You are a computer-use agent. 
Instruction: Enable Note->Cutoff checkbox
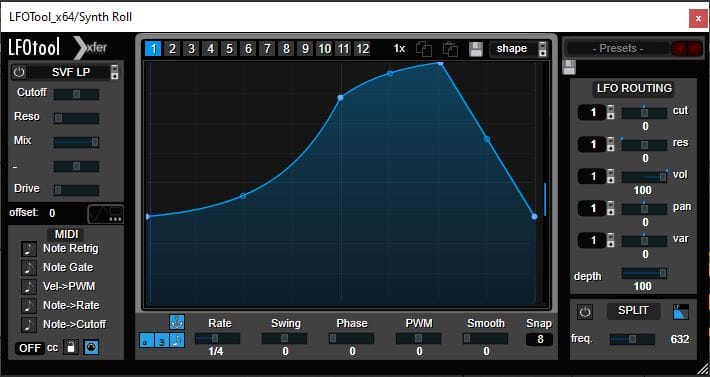[29, 325]
